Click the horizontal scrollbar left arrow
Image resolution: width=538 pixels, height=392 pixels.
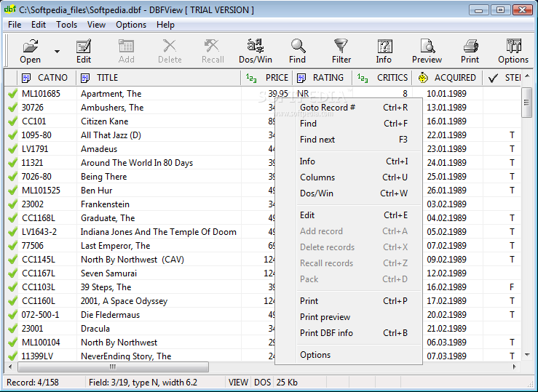point(10,367)
